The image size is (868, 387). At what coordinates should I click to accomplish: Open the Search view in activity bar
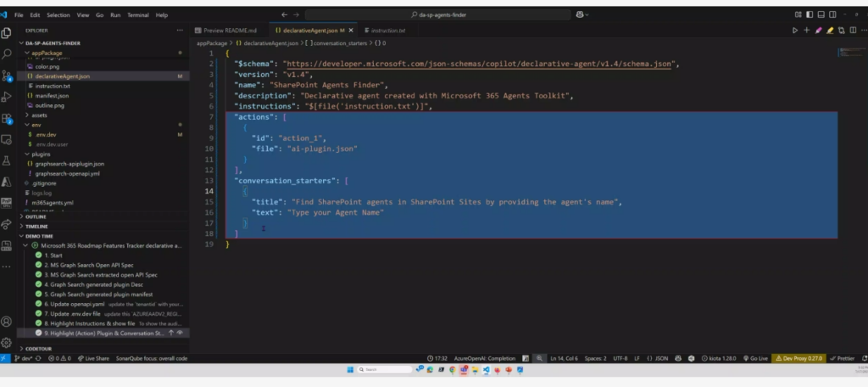(7, 54)
